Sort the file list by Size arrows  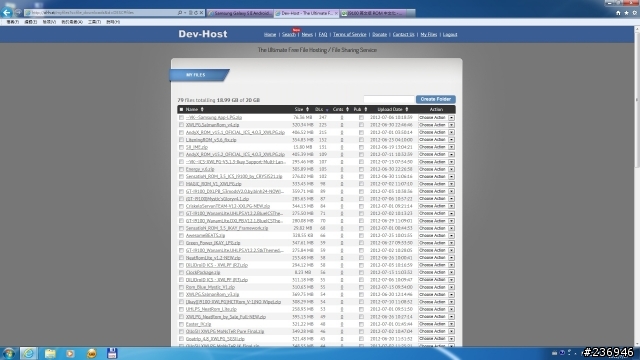307,109
